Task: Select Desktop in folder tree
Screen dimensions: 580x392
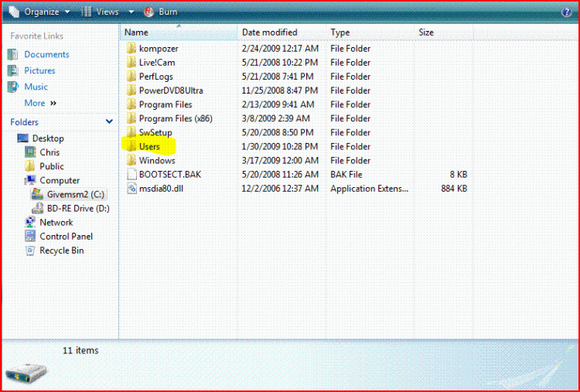Action: pyautogui.click(x=48, y=138)
